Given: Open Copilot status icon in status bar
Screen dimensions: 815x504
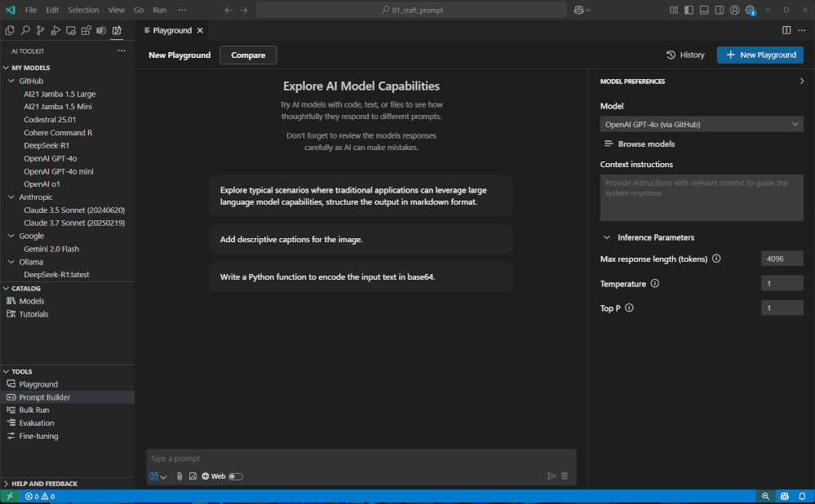Looking at the screenshot, I should [784, 496].
